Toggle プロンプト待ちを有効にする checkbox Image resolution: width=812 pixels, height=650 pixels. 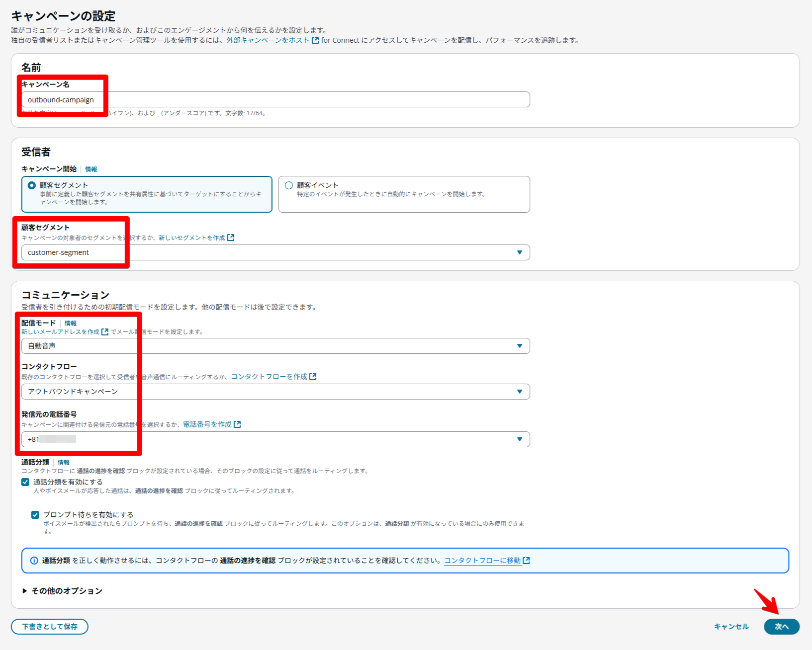pyautogui.click(x=35, y=515)
